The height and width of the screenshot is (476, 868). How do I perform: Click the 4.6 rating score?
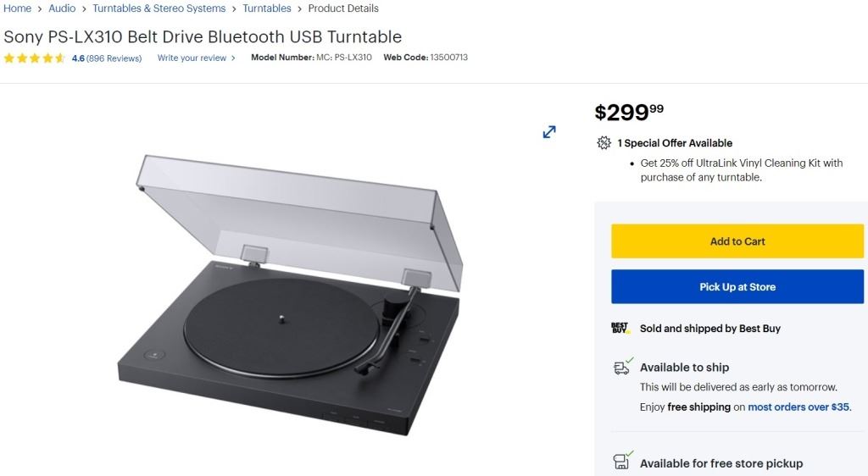point(78,58)
